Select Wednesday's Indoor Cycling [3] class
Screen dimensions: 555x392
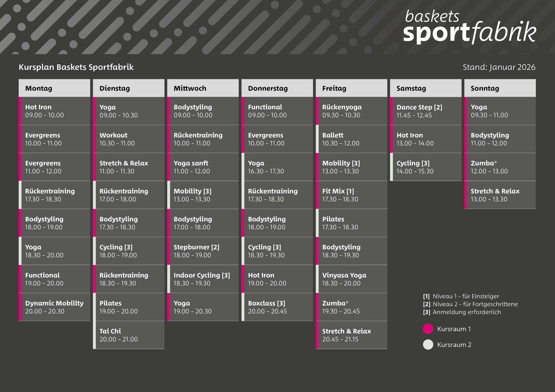tap(203, 279)
